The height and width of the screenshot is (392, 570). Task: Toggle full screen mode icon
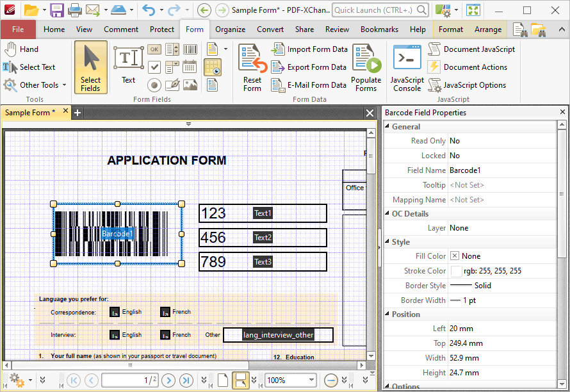[x=474, y=10]
